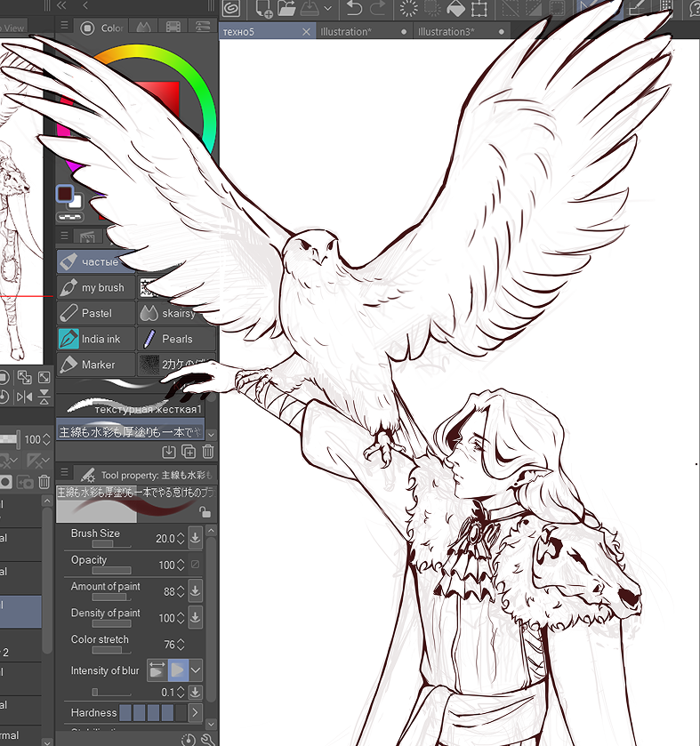Switch to the Illustration* document tab

(345, 32)
